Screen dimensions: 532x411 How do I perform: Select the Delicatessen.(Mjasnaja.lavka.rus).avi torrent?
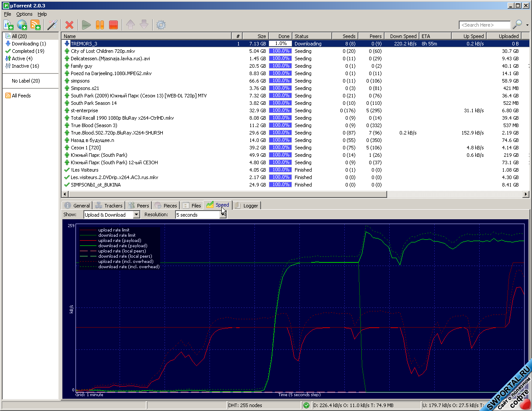tap(295, 59)
